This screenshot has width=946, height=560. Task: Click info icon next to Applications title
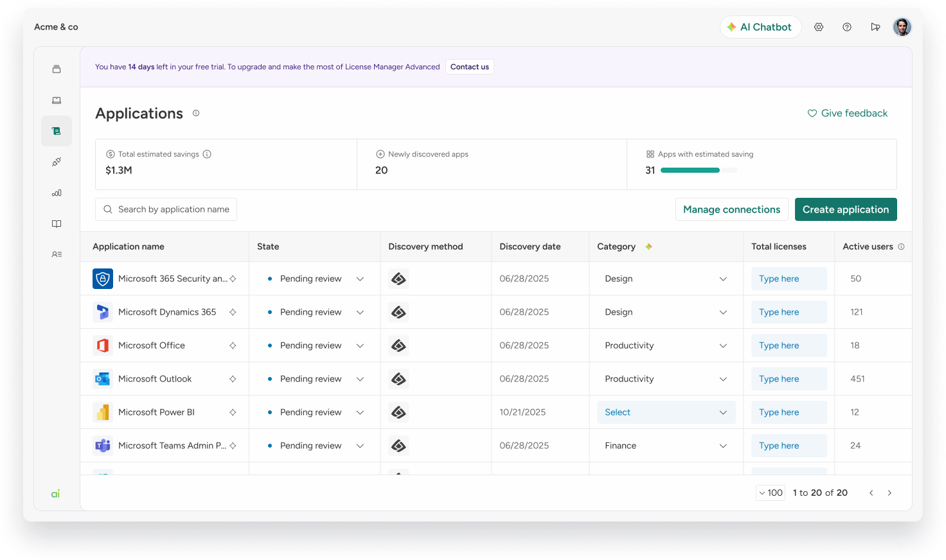click(196, 113)
